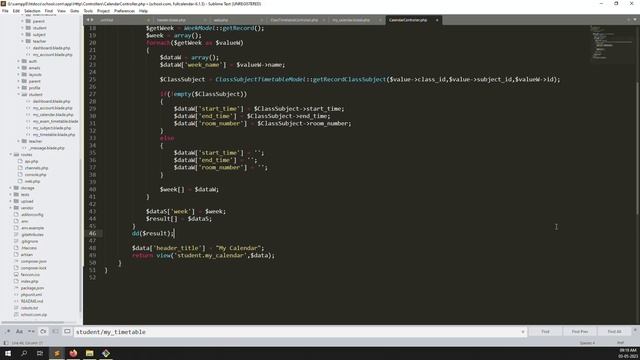Click the previous-tab left arrow
The width and height of the screenshot is (640, 360).
click(x=87, y=20)
